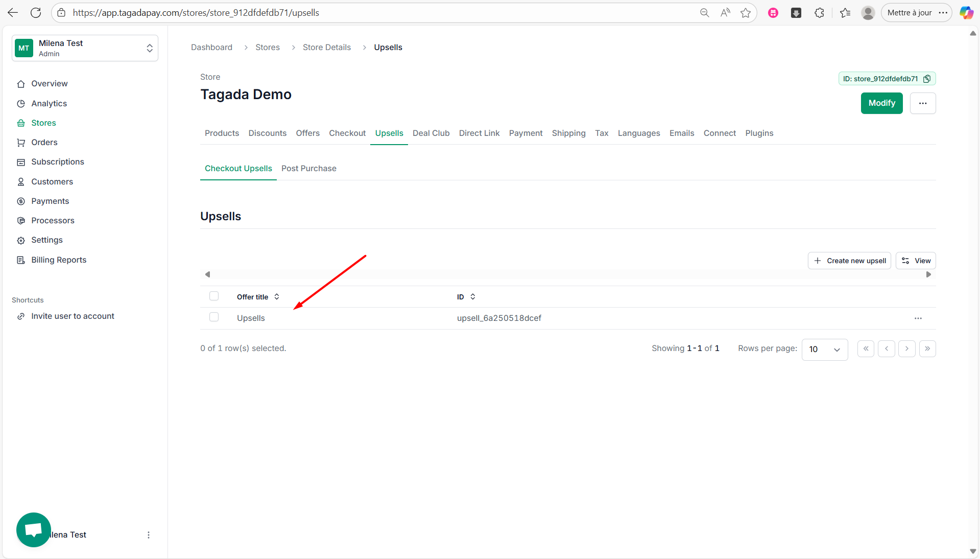The width and height of the screenshot is (980, 559).
Task: Open the browser extensions puzzle icon
Action: (819, 13)
